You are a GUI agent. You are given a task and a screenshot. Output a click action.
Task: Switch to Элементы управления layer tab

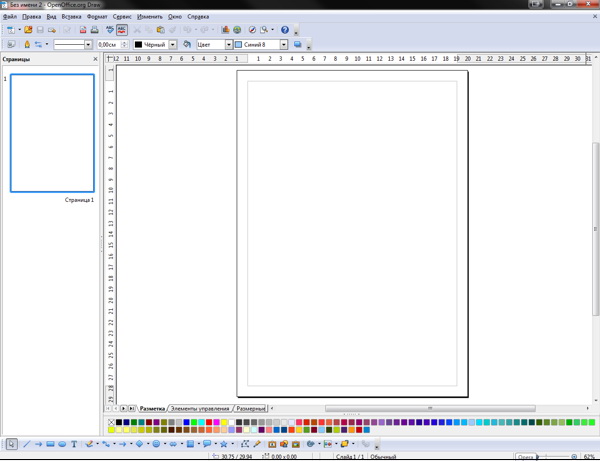point(200,409)
